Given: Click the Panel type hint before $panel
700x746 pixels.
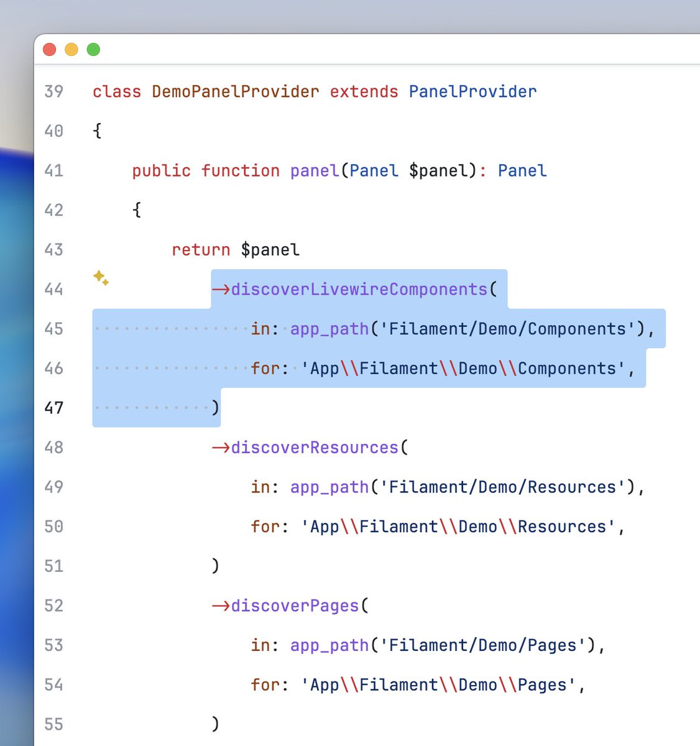Looking at the screenshot, I should tap(374, 170).
